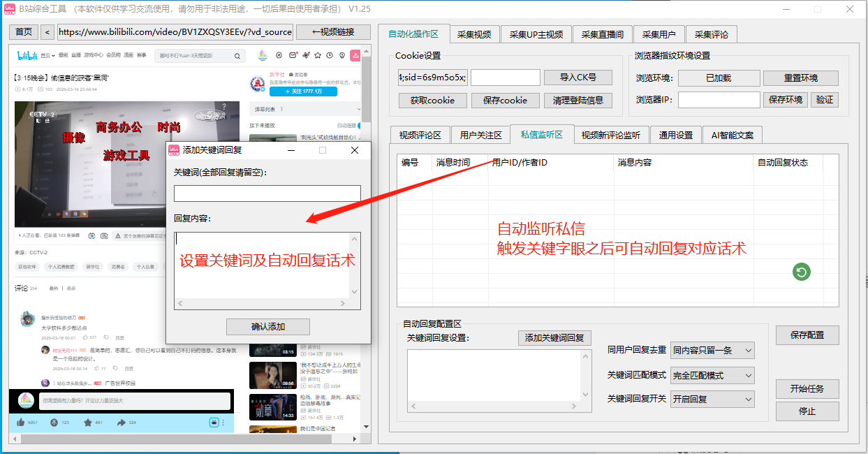Click 确认添加 in the keyword reply dialog
The width and height of the screenshot is (868, 454).
click(267, 326)
